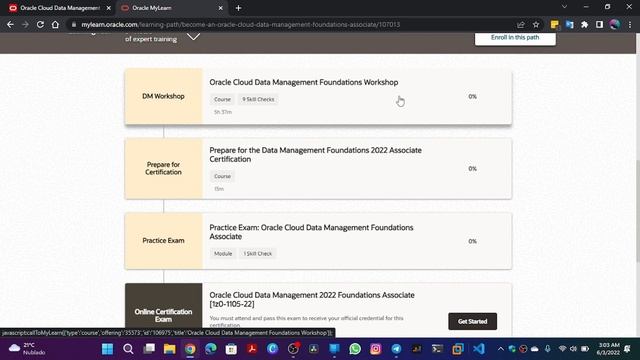Expand the expert training chevron
640x360 pixels.
(193, 37)
